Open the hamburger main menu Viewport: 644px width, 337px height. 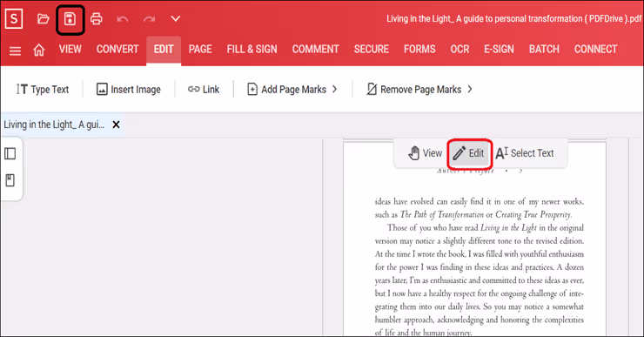tap(15, 51)
